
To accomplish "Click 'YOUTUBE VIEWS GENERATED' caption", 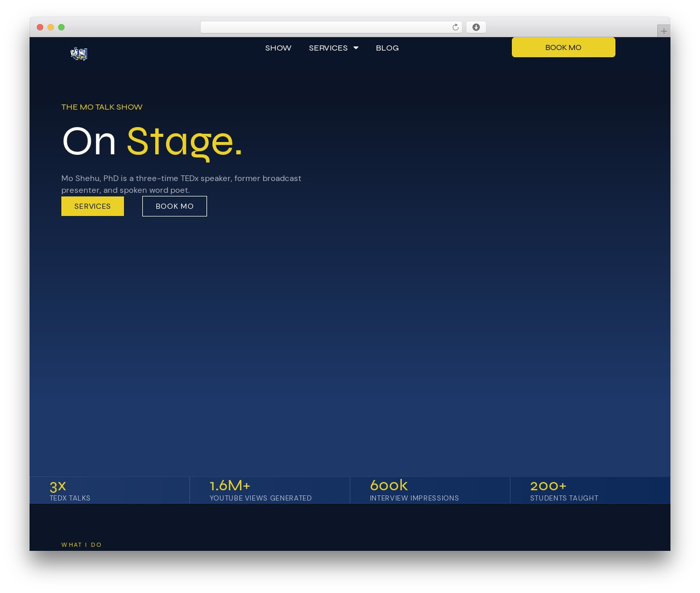I will (x=261, y=498).
